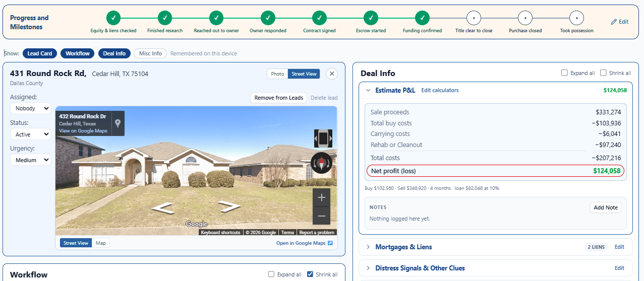The height and width of the screenshot is (281, 644).
Task: Uncheck Shrink all in Workflow panel
Action: [x=310, y=274]
